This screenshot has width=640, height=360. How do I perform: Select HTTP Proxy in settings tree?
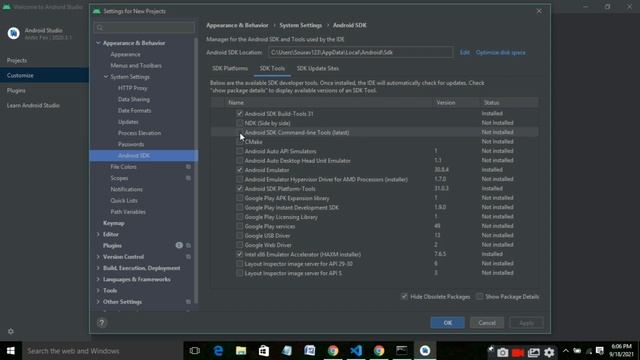click(x=132, y=88)
